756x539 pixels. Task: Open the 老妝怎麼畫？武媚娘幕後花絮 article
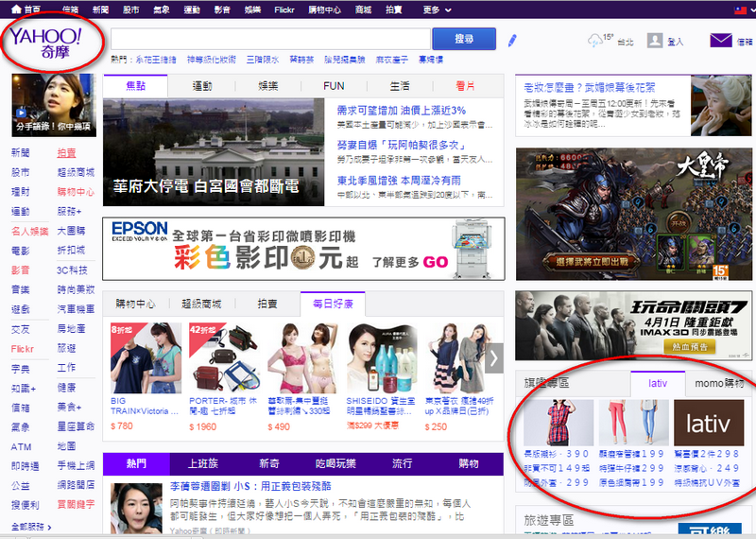pyautogui.click(x=590, y=88)
